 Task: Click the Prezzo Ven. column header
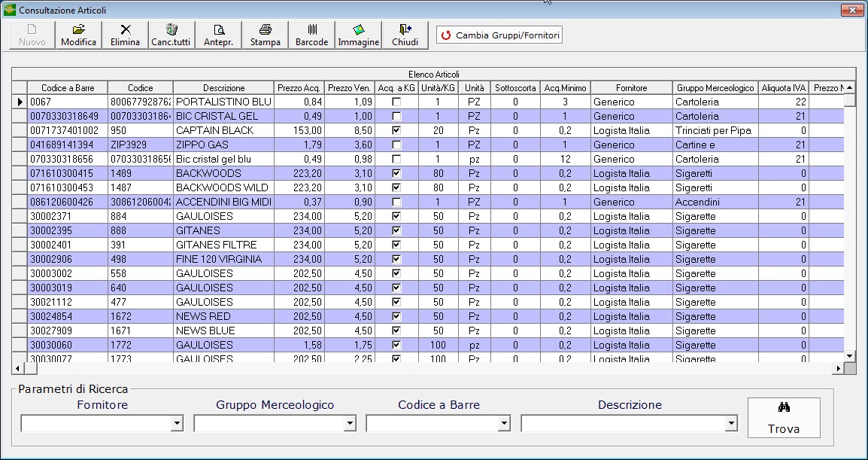tap(349, 87)
